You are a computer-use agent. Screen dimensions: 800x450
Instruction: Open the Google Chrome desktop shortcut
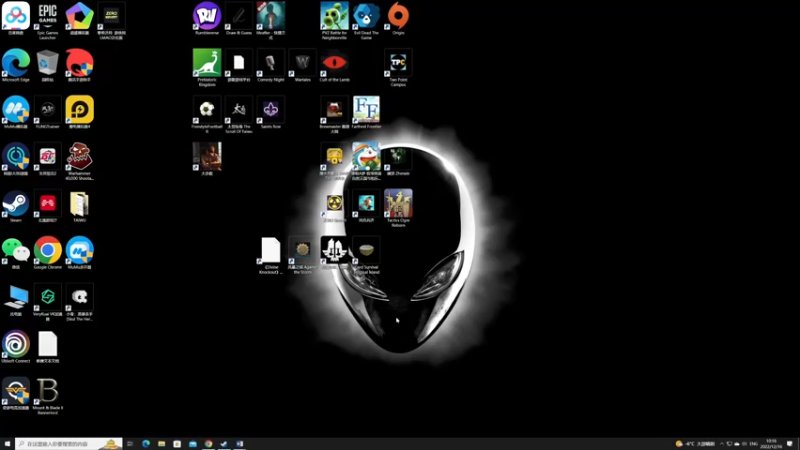[x=47, y=251]
